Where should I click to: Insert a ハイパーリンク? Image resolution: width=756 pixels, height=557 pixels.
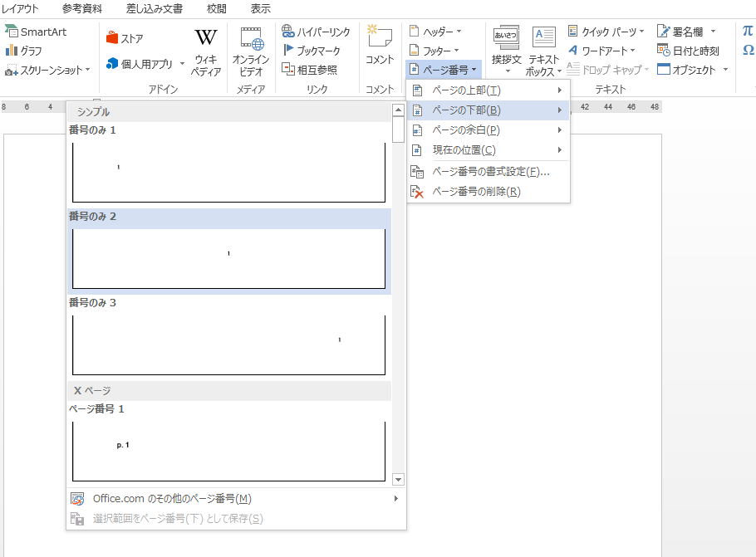[x=317, y=32]
